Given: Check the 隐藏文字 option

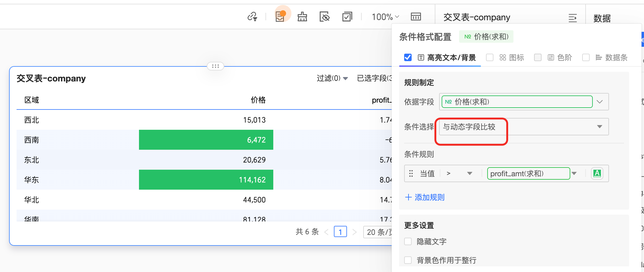Looking at the screenshot, I should coord(408,241).
